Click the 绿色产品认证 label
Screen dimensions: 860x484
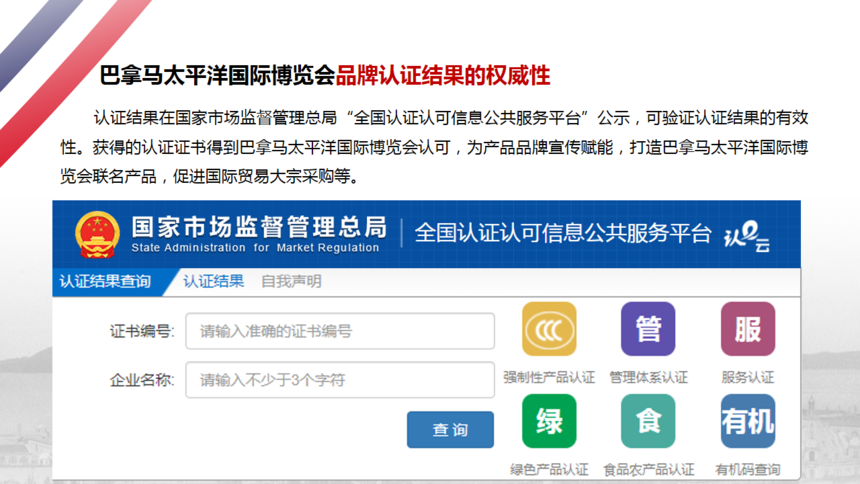[x=549, y=470]
